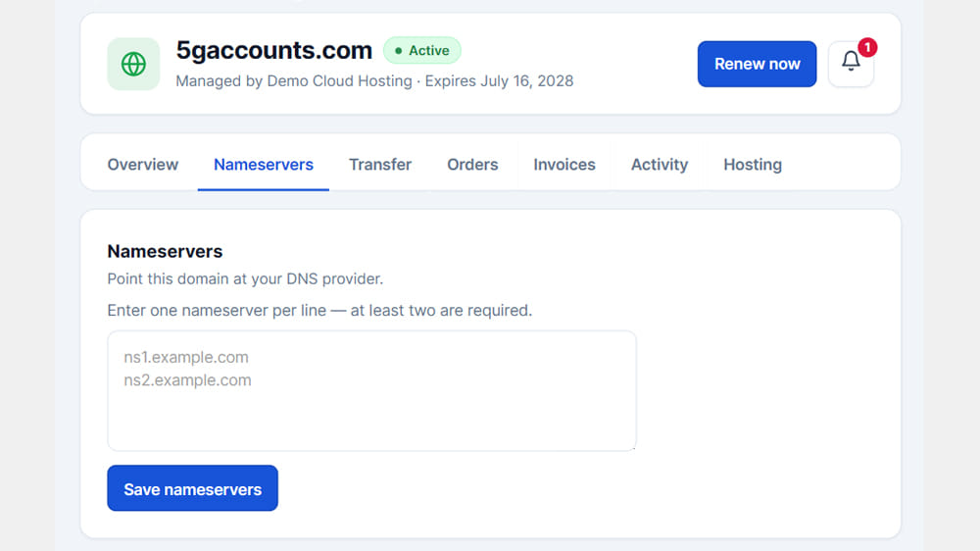
Task: Click the Expires July 16, 2028 text
Action: [500, 81]
